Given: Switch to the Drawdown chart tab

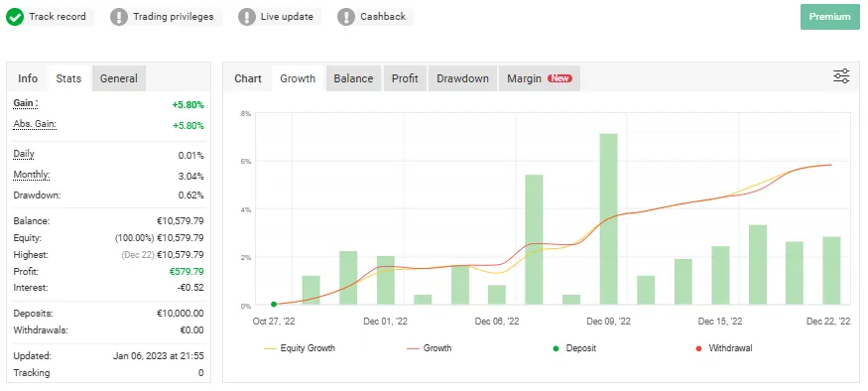Looking at the screenshot, I should pyautogui.click(x=463, y=78).
